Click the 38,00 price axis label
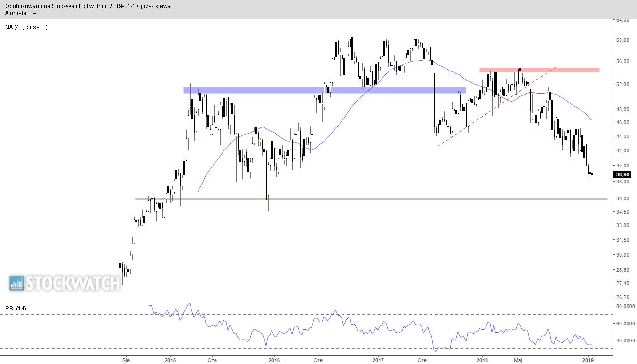637x364 pixels. point(622,182)
